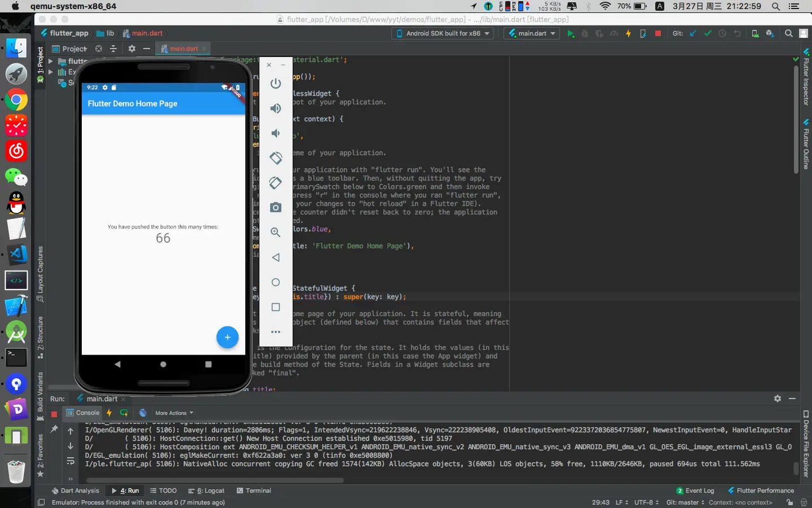Toggle Layout Captures side panel
Image resolution: width=812 pixels, height=508 pixels.
coord(40,274)
